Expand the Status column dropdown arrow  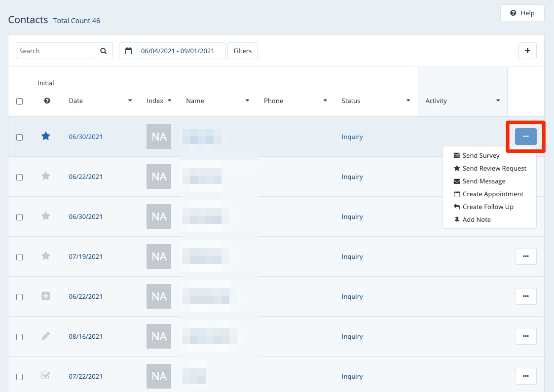point(408,101)
